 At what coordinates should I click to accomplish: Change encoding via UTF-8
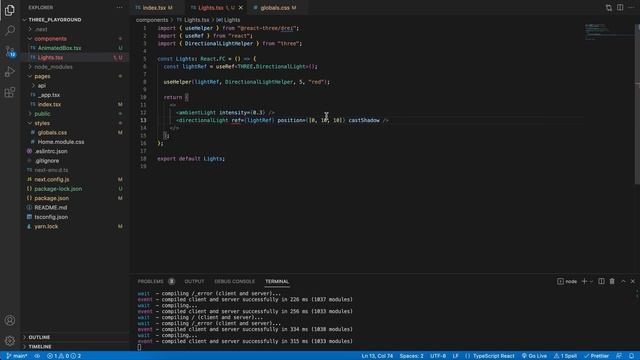click(x=438, y=356)
